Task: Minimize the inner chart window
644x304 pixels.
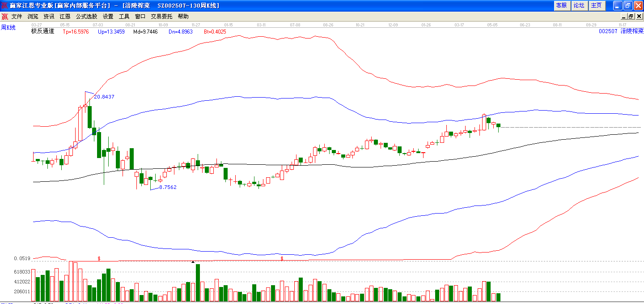Action: 624,17
